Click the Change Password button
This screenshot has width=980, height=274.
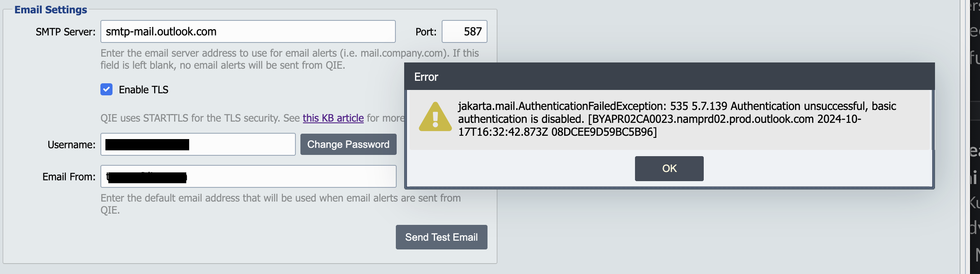[348, 144]
